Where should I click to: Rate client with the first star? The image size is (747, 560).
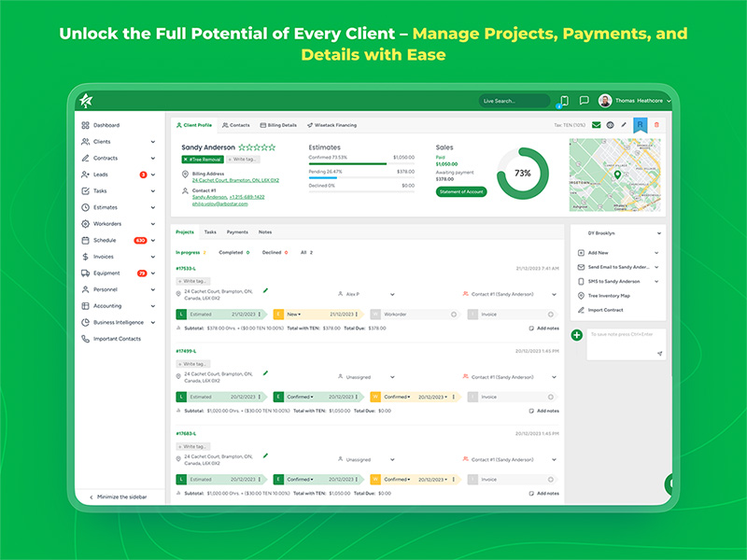coord(242,147)
